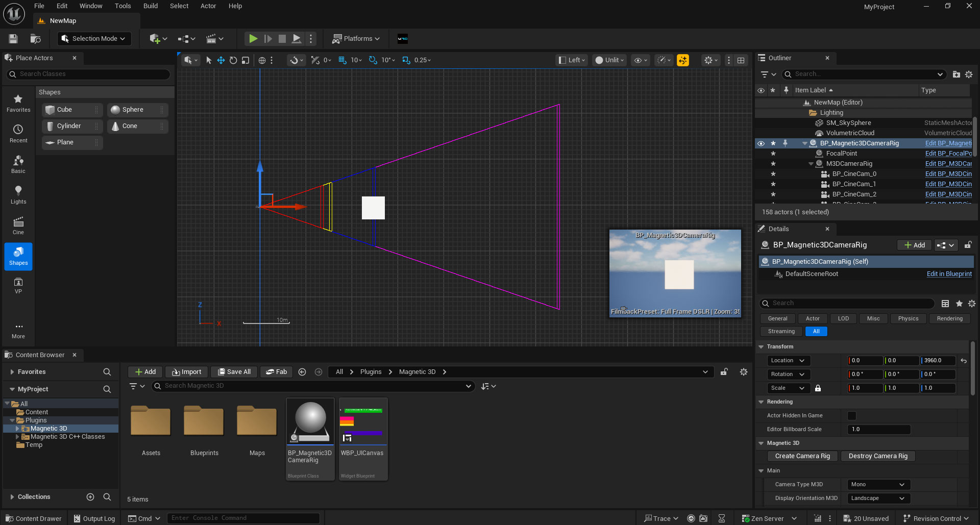Click Edit in Blueprint for DefaultSceneRoot
Viewport: 980px width, 525px height.
coord(949,274)
